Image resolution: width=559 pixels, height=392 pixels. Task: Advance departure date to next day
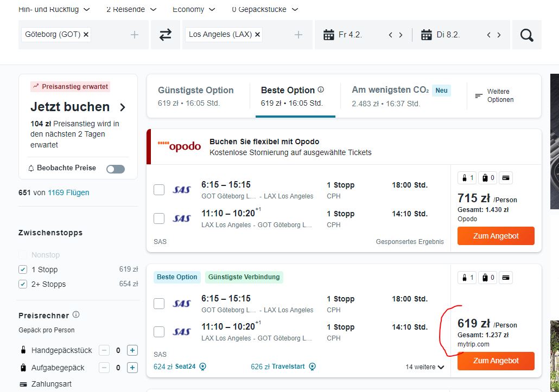[401, 35]
